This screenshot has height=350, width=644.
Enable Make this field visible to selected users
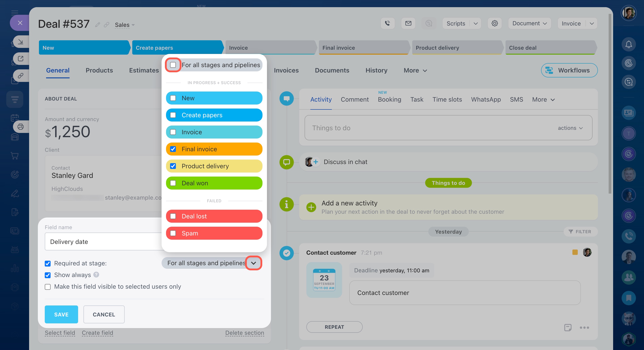click(x=48, y=287)
